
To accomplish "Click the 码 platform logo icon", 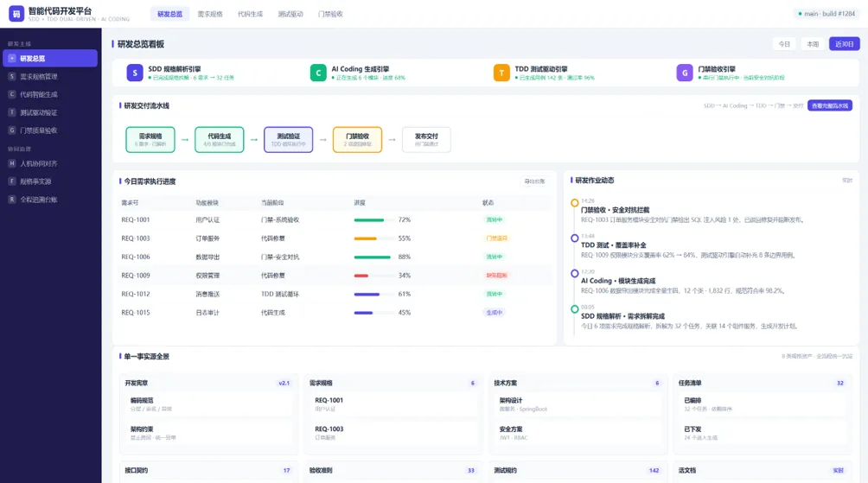I will point(16,14).
